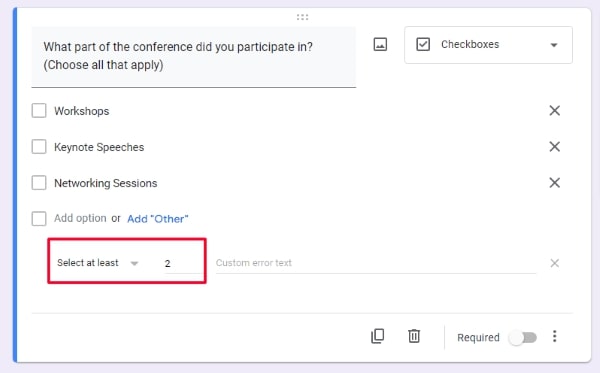
Task: Check the Workshops checkbox
Action: (39, 111)
